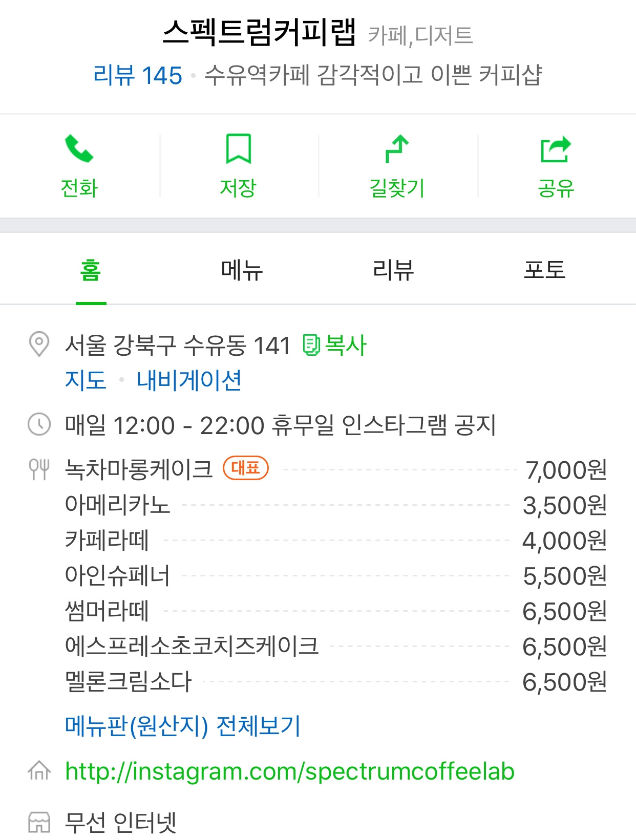Tap the fork and spoon menu icon

point(39,469)
